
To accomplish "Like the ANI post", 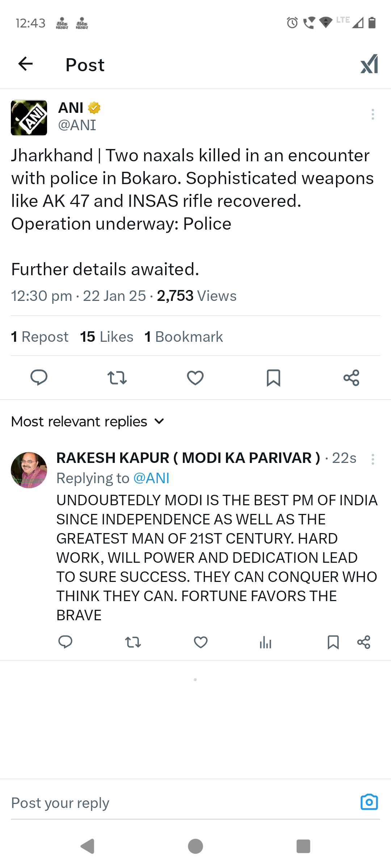I will click(195, 378).
